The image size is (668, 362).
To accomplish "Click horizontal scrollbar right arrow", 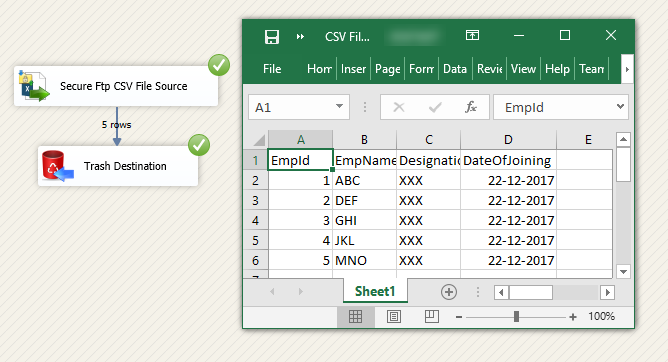I will pyautogui.click(x=608, y=293).
